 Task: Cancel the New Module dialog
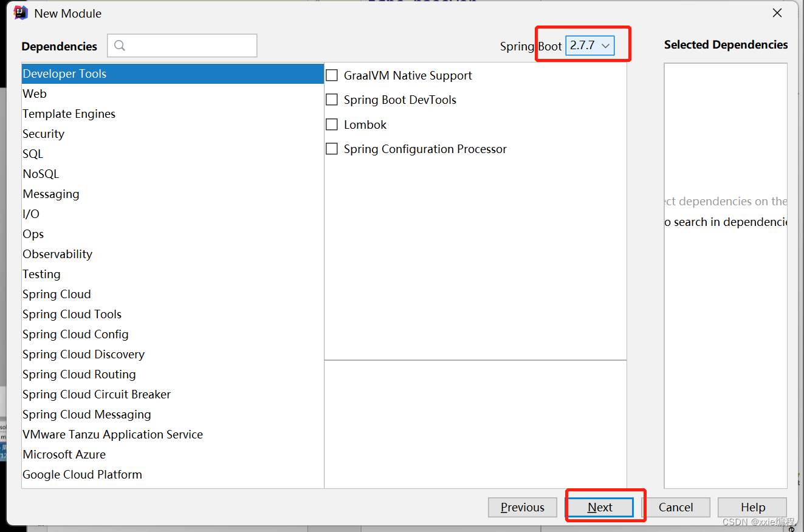676,507
